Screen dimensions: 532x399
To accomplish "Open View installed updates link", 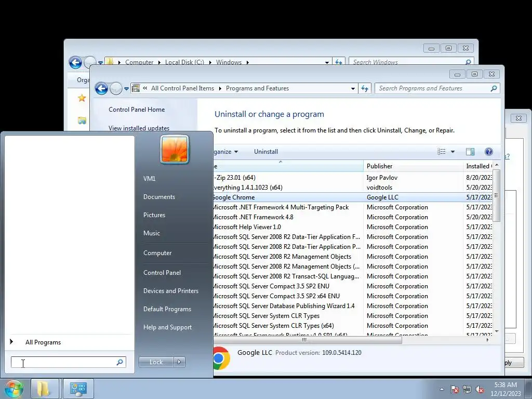I will click(139, 128).
